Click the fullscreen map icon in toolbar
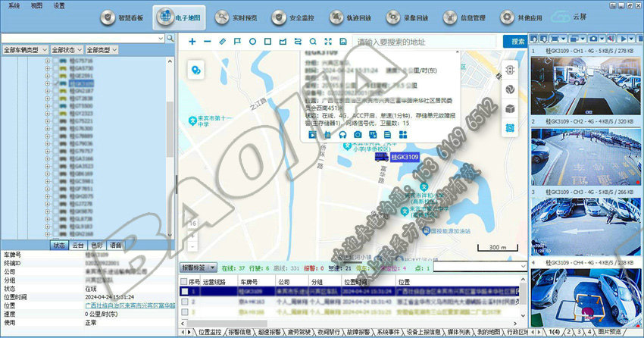The image size is (644, 338). tap(327, 41)
